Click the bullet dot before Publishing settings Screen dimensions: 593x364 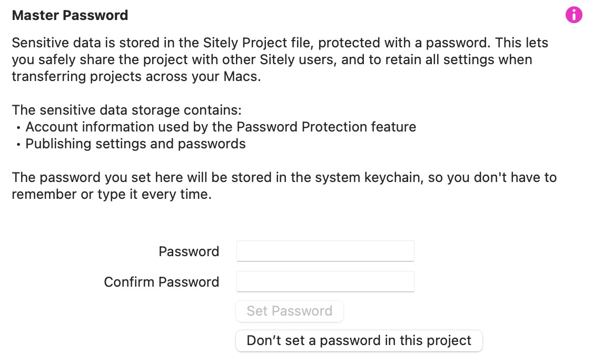(x=18, y=145)
